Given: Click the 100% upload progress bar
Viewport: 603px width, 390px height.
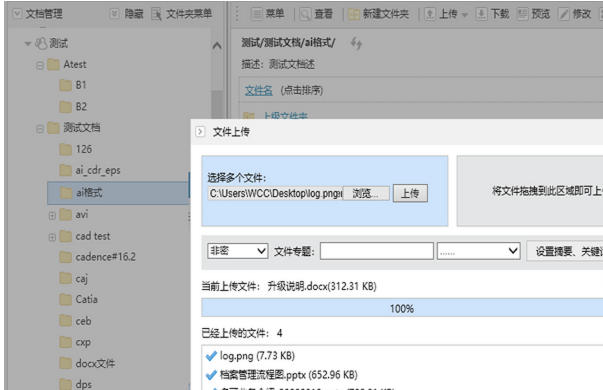Looking at the screenshot, I should [402, 308].
